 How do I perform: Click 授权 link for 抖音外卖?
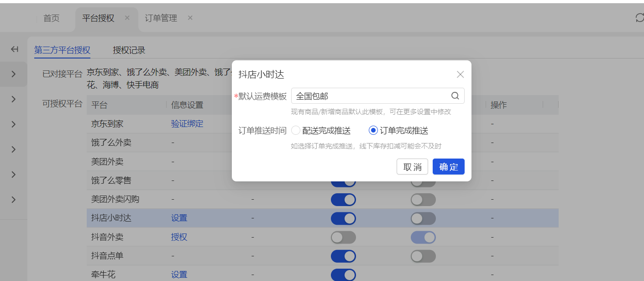click(179, 237)
